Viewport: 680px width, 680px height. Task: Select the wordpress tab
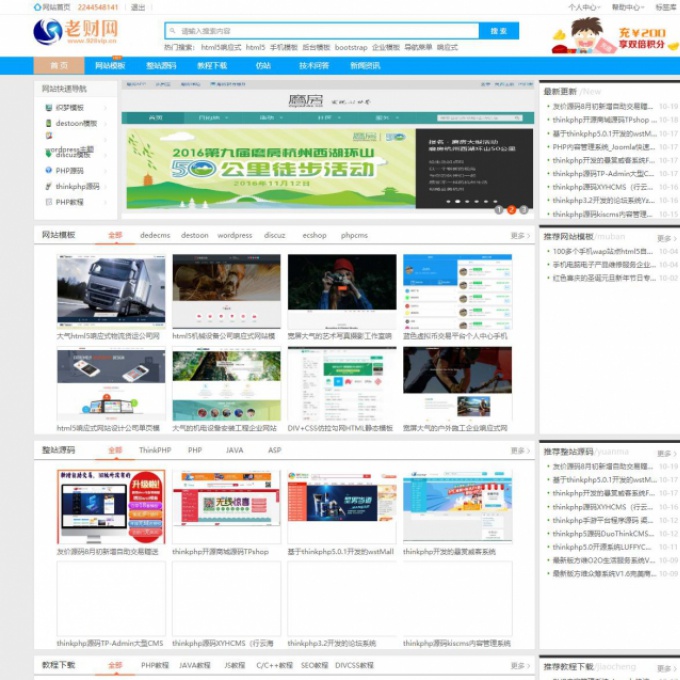coord(235,235)
